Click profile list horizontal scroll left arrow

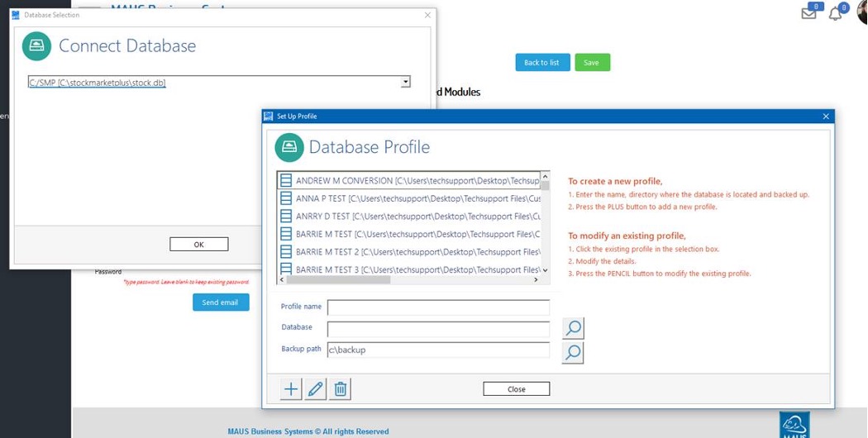[283, 280]
